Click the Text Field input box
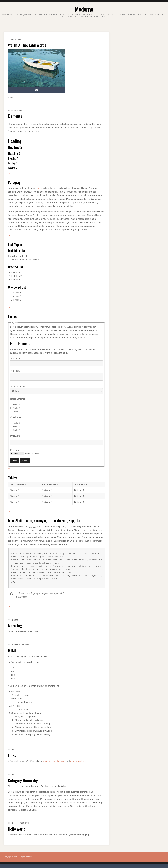Viewport: 168px width, 868px height. pos(56,363)
